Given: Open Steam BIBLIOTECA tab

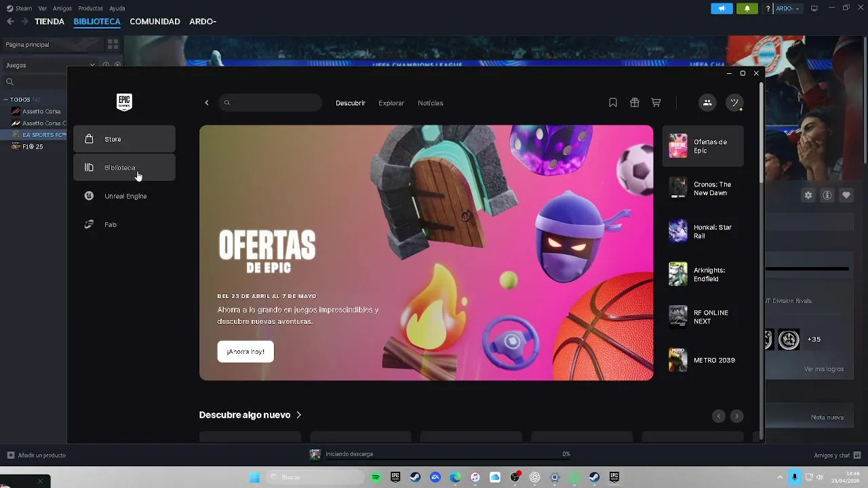Looking at the screenshot, I should tap(97, 21).
